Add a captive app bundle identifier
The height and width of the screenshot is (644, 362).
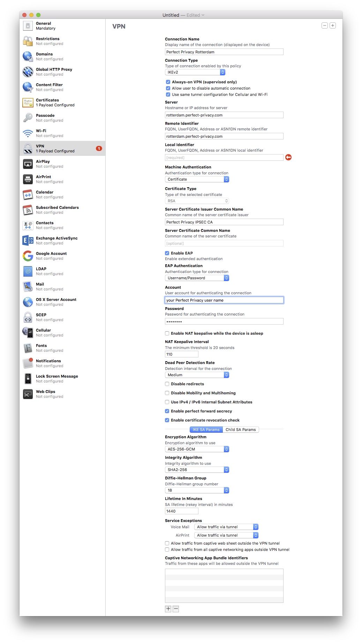(168, 609)
